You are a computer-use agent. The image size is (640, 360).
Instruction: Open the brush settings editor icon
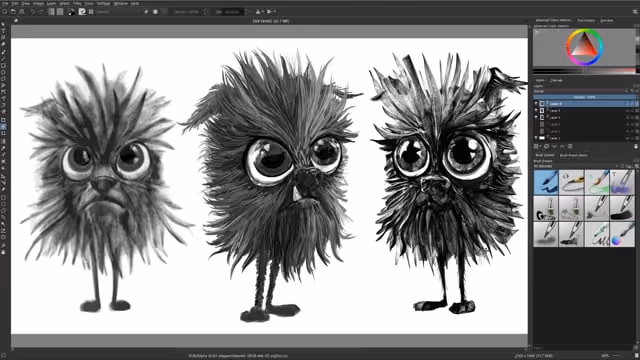(x=82, y=12)
